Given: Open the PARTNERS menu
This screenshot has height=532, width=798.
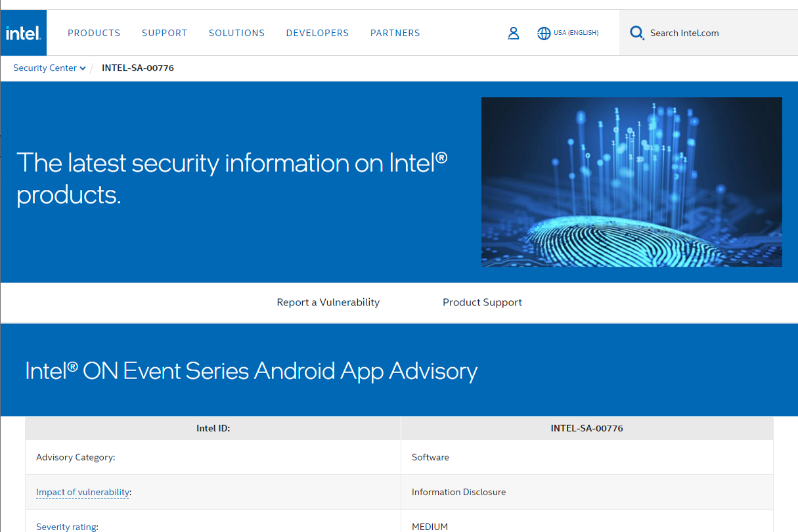Looking at the screenshot, I should (x=395, y=33).
